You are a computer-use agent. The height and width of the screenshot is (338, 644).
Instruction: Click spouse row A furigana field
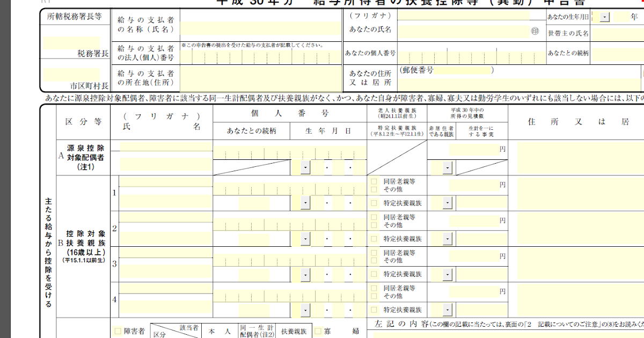[x=166, y=147]
